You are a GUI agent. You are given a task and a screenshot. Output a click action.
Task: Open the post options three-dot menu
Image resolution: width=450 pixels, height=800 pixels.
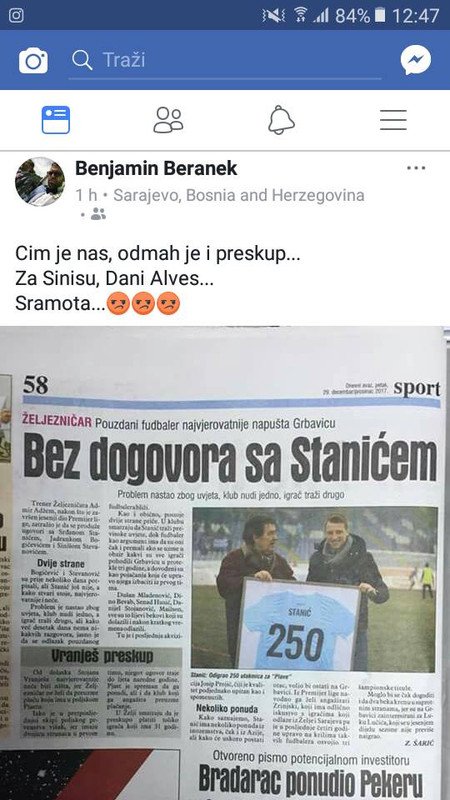click(416, 168)
